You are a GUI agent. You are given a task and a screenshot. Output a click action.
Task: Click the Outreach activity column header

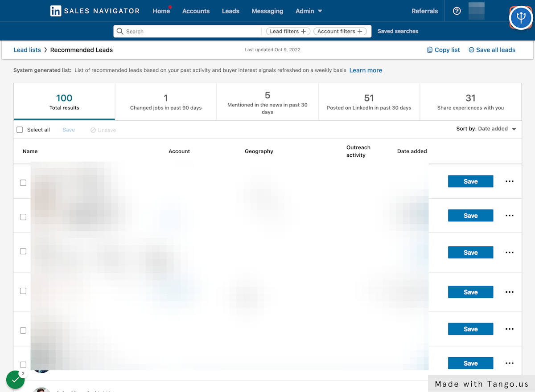click(358, 151)
